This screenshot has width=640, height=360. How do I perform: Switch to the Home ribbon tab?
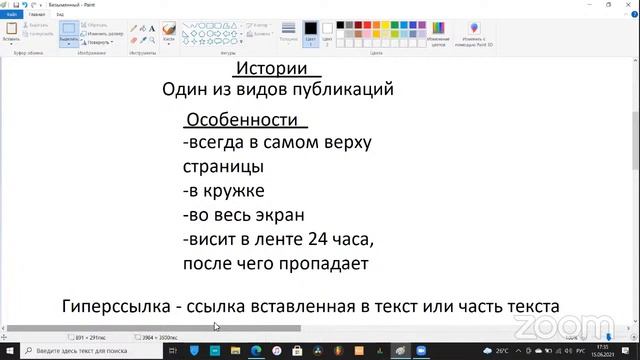[37, 14]
